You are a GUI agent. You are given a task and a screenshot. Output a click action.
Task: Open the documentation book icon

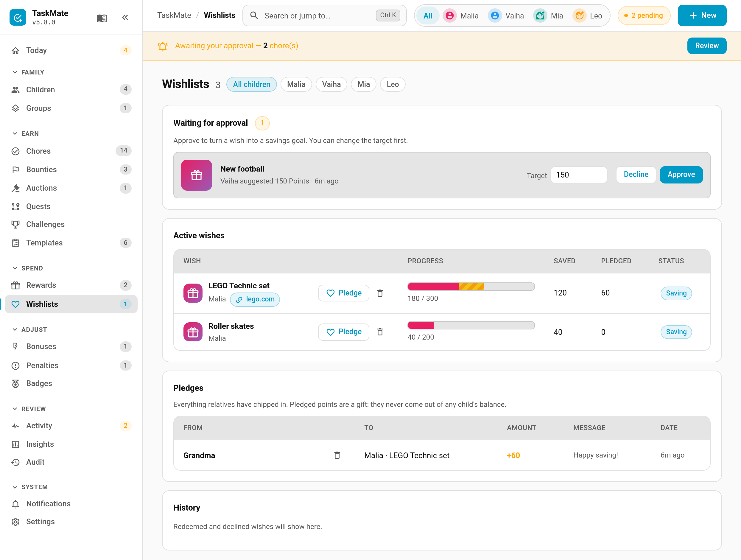click(x=102, y=18)
